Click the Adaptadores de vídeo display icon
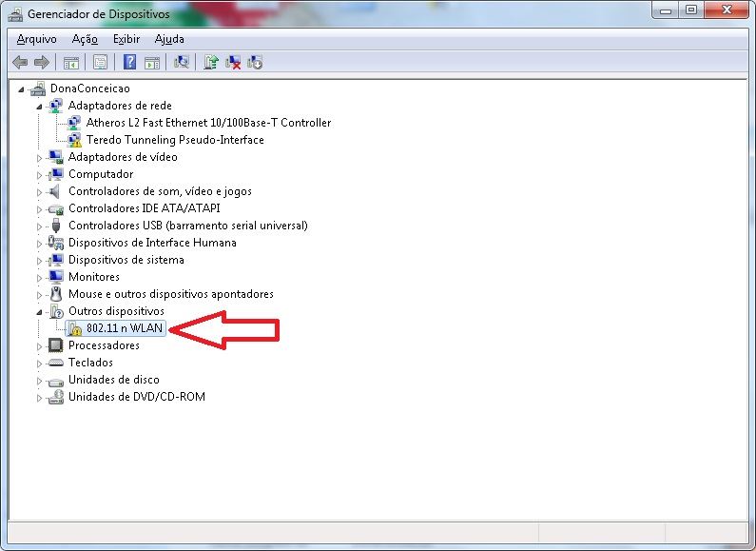This screenshot has height=551, width=756. pos(56,157)
